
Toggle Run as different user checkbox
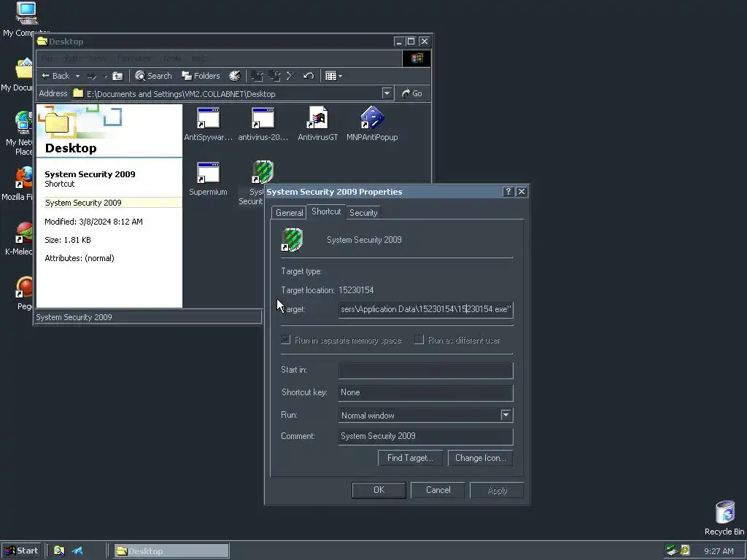pyautogui.click(x=419, y=340)
